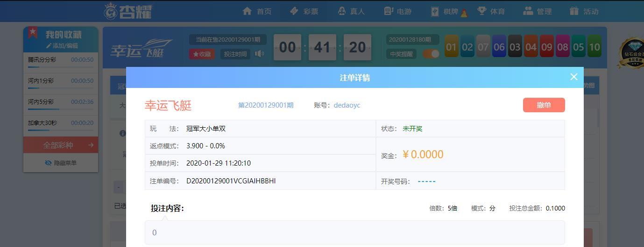Close the 注单详情 dialog
644x247 pixels.
(574, 77)
